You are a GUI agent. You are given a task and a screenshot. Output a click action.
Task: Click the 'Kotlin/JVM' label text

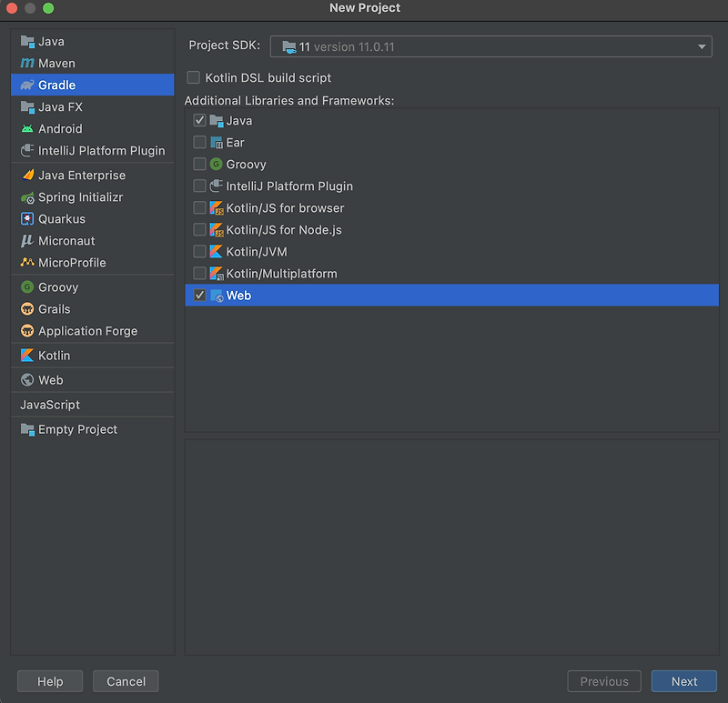click(257, 252)
